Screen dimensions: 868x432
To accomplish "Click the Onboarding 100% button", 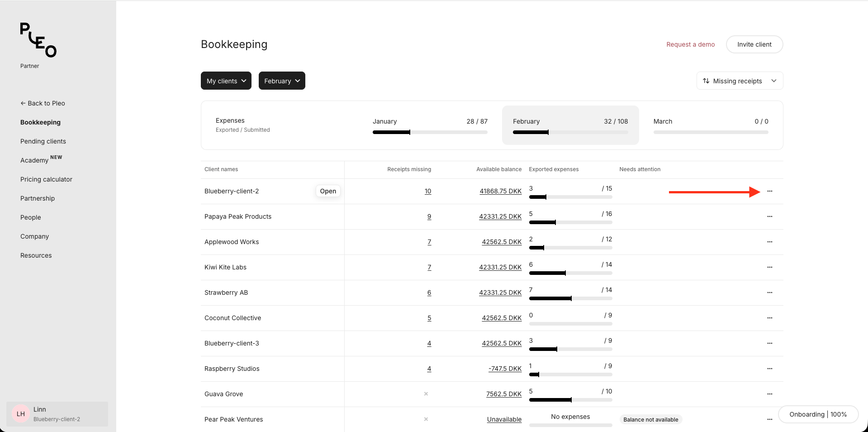I will click(818, 414).
